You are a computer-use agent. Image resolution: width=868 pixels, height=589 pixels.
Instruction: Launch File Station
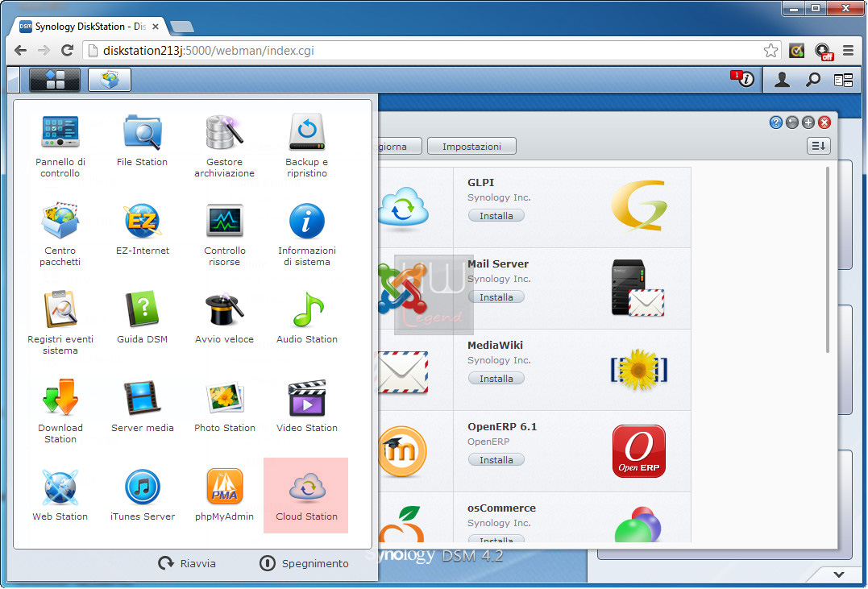click(143, 140)
